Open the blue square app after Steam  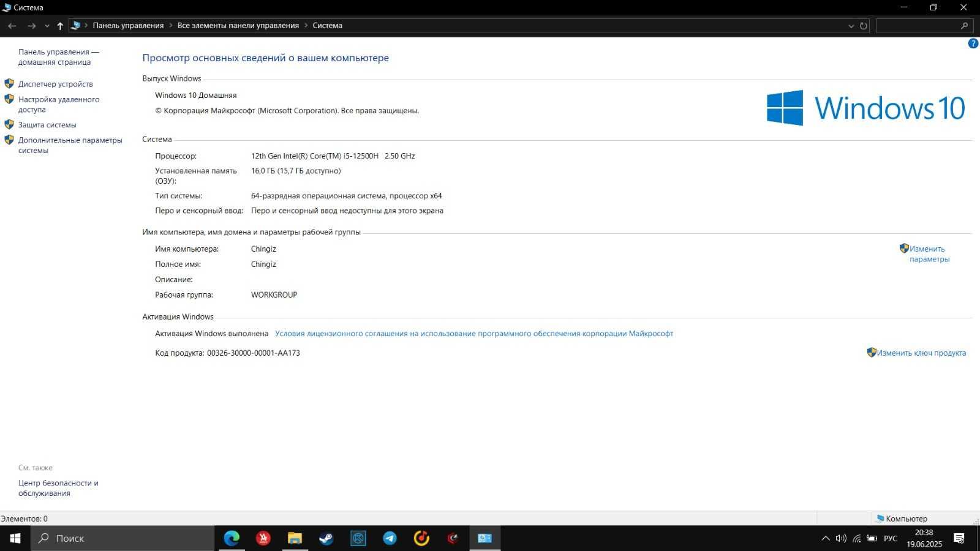pos(358,538)
